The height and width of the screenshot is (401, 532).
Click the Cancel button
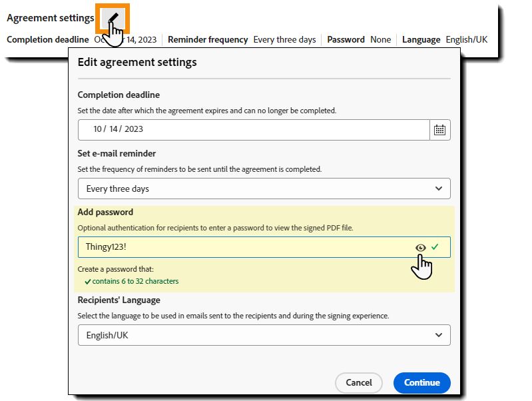click(x=359, y=382)
